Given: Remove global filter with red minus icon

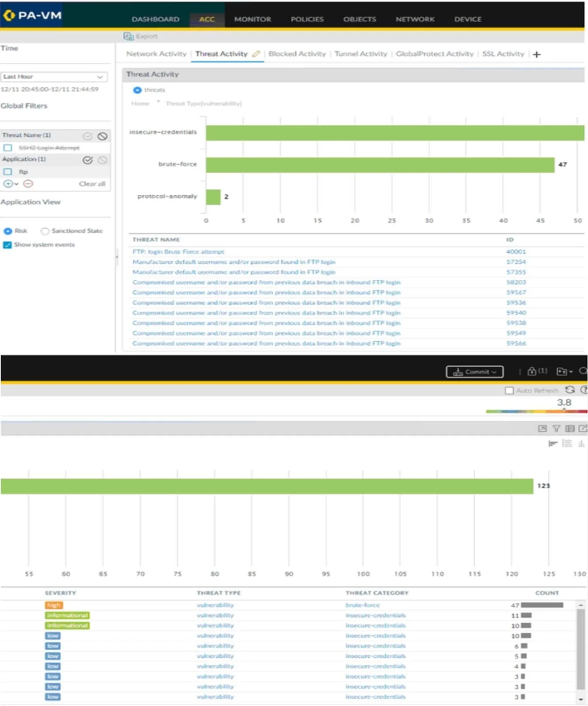Looking at the screenshot, I should pyautogui.click(x=28, y=184).
